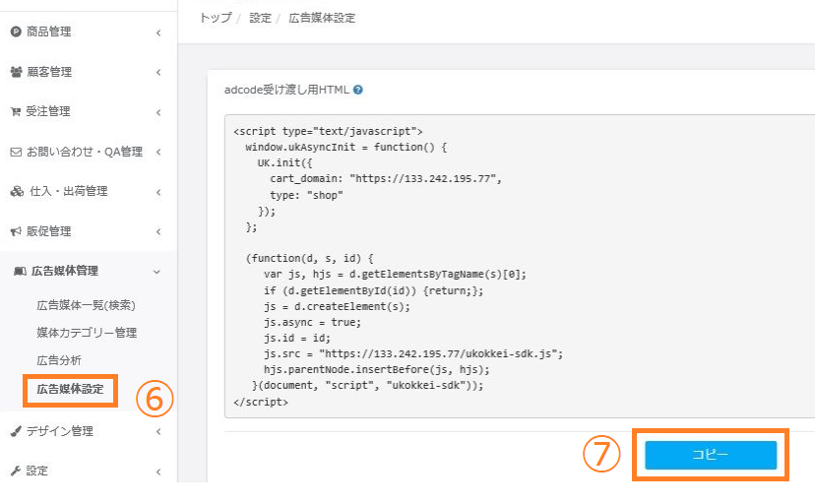Open 広告媒体一覧(検索) submenu item
This screenshot has width=815, height=504.
[x=86, y=304]
